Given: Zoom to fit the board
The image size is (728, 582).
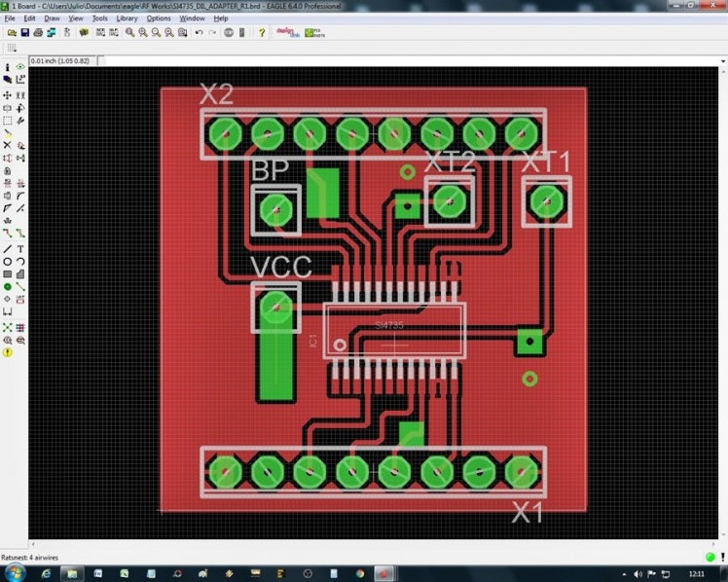Looking at the screenshot, I should tap(130, 32).
